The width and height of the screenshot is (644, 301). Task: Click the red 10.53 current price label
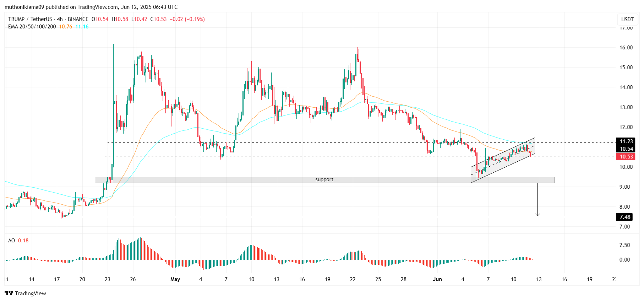click(x=626, y=157)
